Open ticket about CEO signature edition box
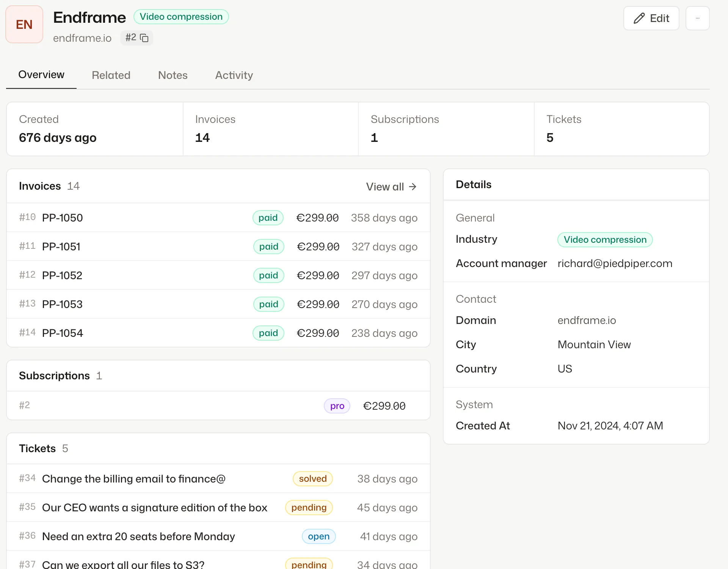The image size is (728, 569). (218, 508)
